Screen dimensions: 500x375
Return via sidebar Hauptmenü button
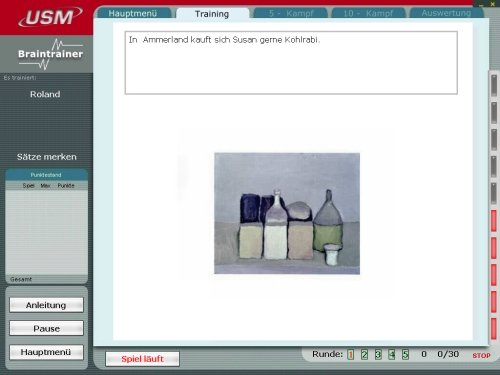(46, 352)
